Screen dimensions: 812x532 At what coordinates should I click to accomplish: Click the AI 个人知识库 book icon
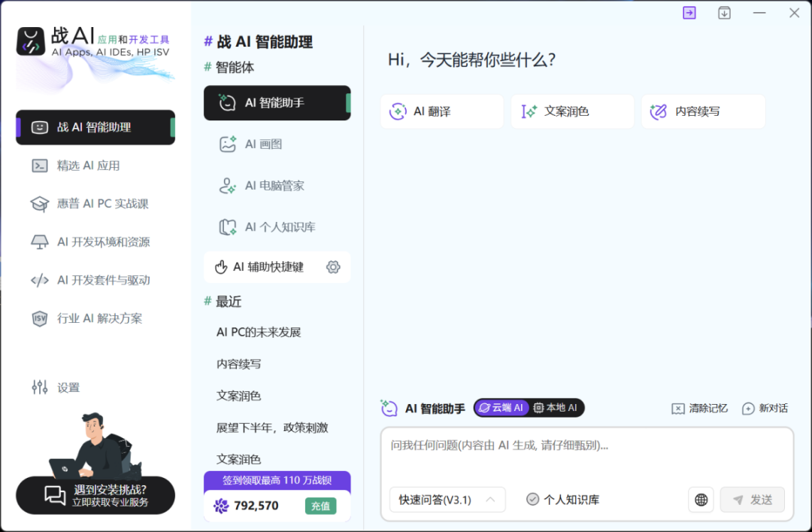228,227
